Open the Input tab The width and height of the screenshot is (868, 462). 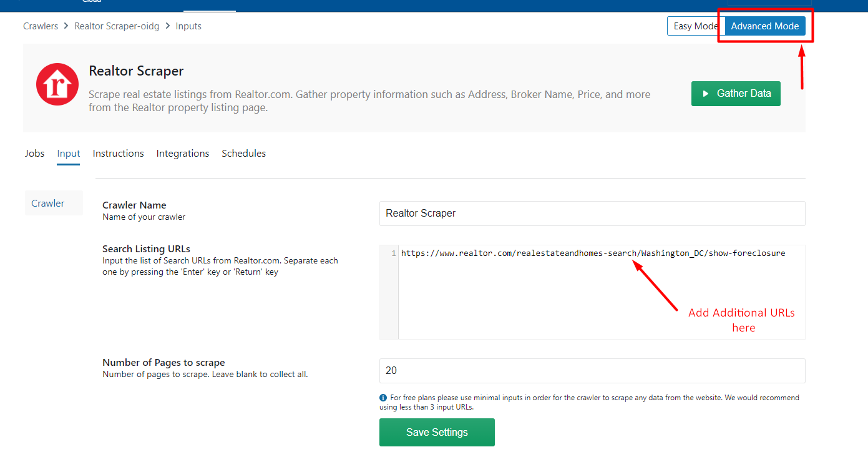click(x=69, y=154)
